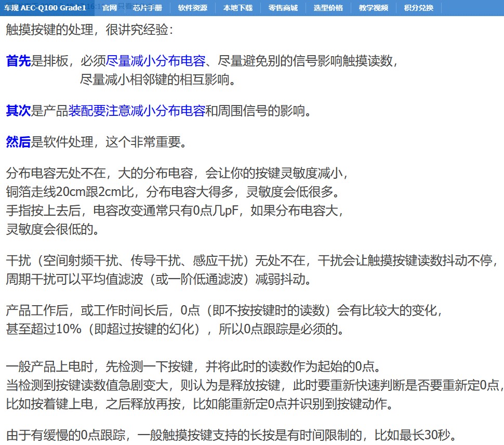The image size is (504, 445).
Task: Click the blue text 尽量减小分布电容
Action: pos(155,61)
